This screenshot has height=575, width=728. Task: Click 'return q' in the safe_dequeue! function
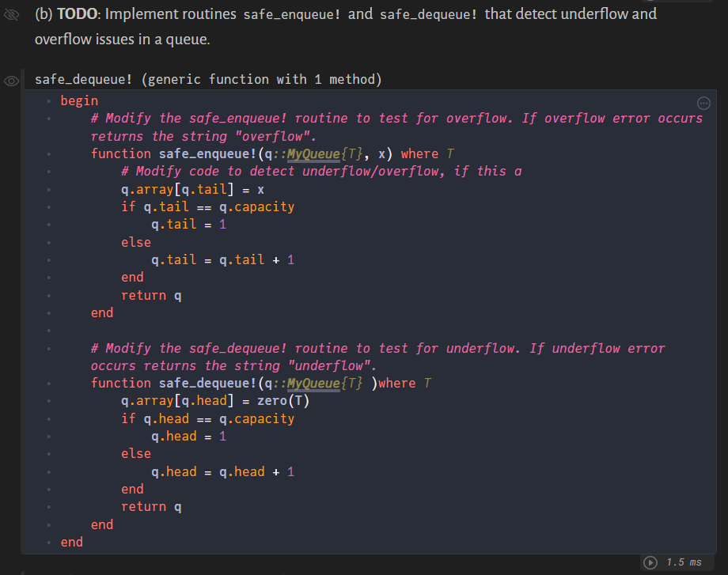151,507
